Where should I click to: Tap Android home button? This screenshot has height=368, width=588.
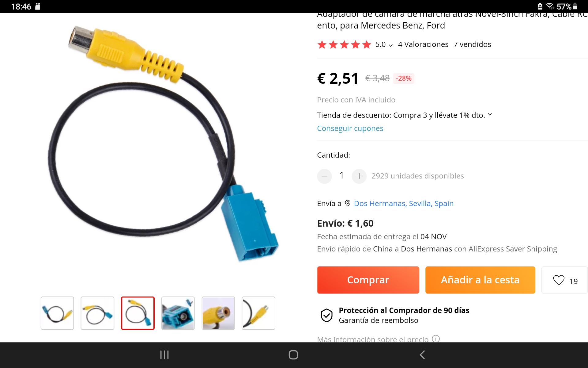pos(293,355)
